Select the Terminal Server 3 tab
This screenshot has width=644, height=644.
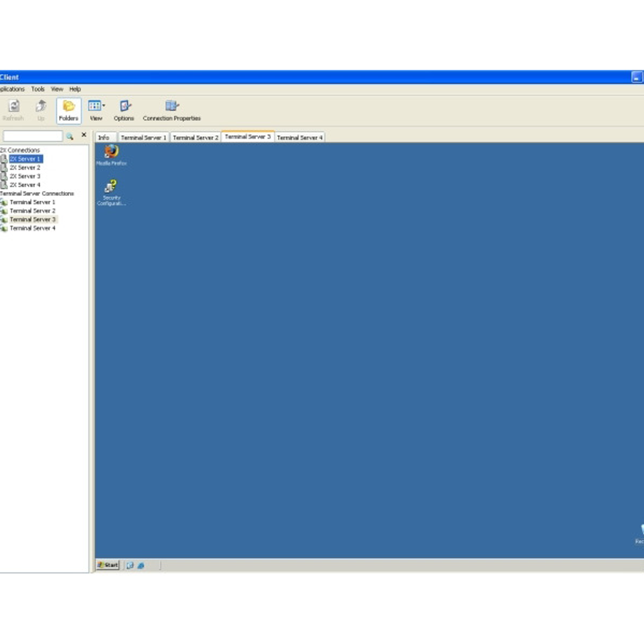coord(248,136)
